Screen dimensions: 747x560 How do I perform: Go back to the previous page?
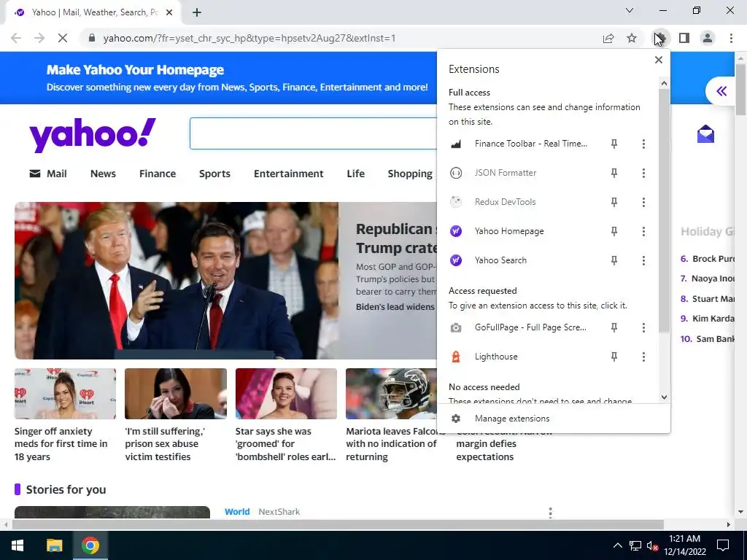[16, 38]
